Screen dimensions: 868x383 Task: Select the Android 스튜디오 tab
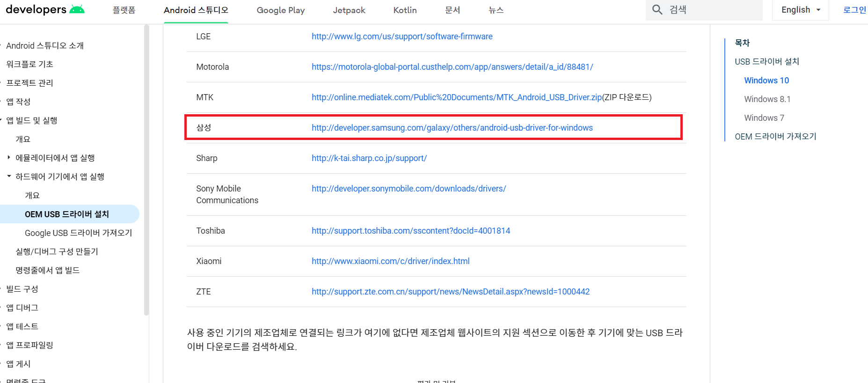pyautogui.click(x=196, y=10)
